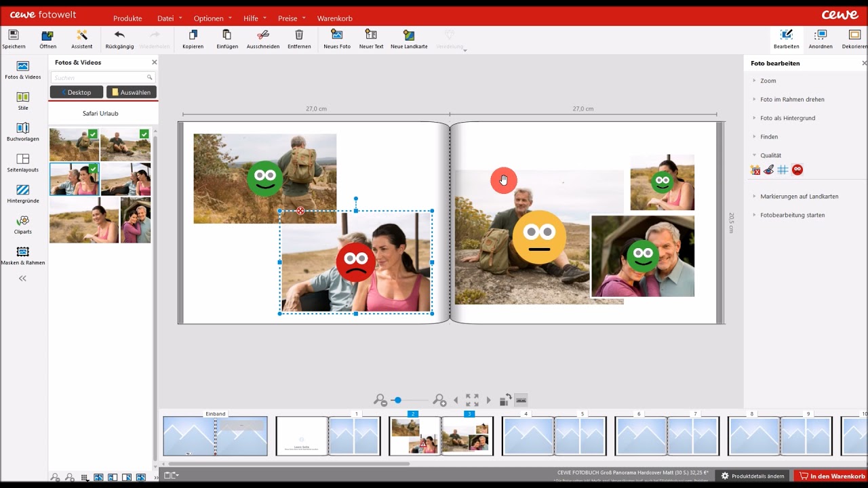This screenshot has width=868, height=488.
Task: Toggle the grid icon under Qualität
Action: tap(783, 170)
